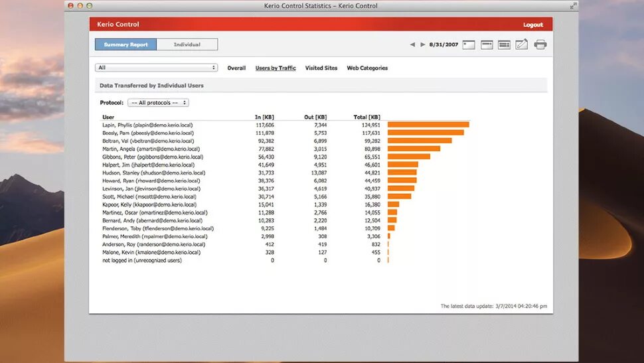This screenshot has height=363, width=644.
Task: Click the Kerio Control header title
Action: coord(118,25)
